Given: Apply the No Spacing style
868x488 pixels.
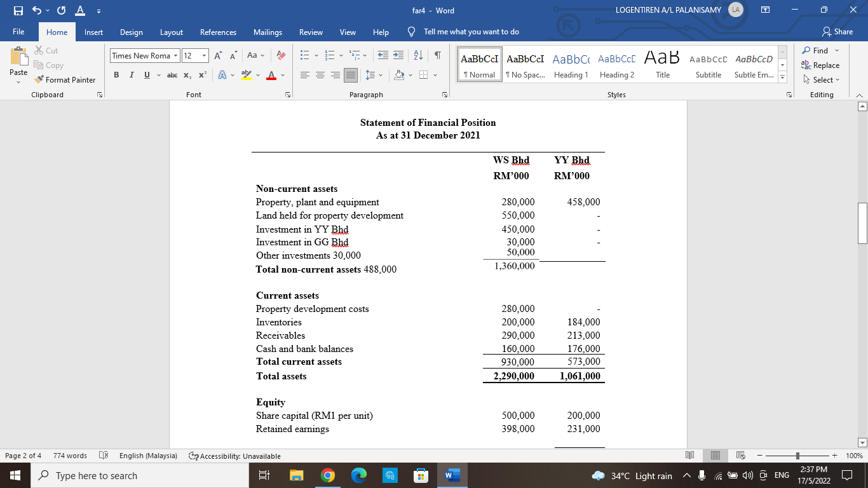Looking at the screenshot, I should [x=524, y=64].
